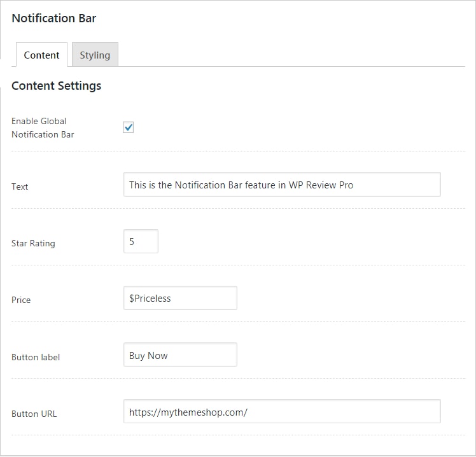The width and height of the screenshot is (476, 457).
Task: Click the 'Text' field label
Action: [x=20, y=186]
